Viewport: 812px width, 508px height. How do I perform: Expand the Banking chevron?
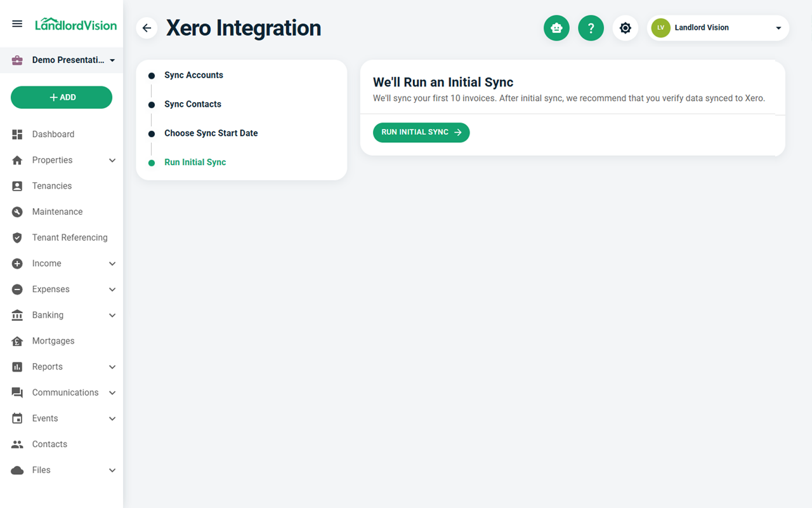tap(112, 316)
